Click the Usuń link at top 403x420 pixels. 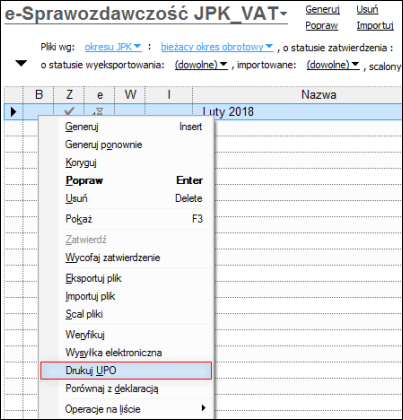coord(367,9)
